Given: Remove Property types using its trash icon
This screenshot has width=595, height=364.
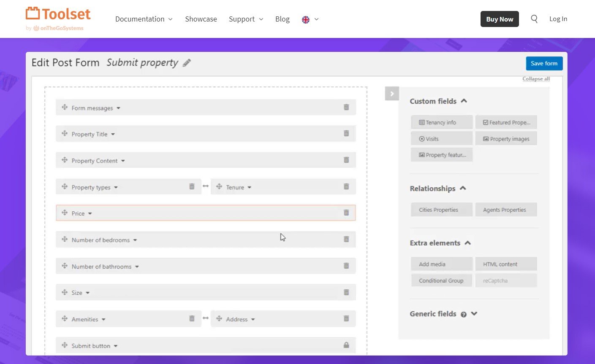Looking at the screenshot, I should pos(192,186).
